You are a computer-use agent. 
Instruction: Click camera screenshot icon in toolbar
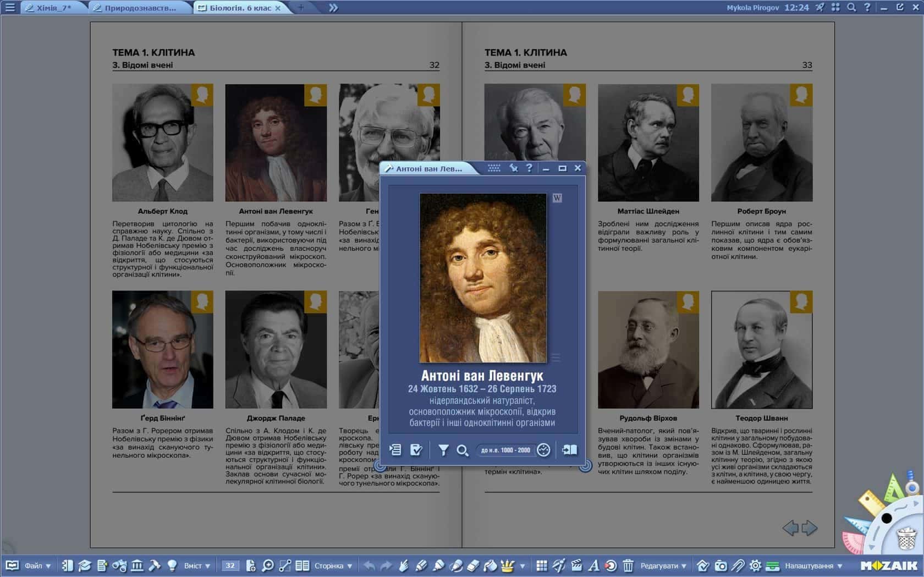721,565
